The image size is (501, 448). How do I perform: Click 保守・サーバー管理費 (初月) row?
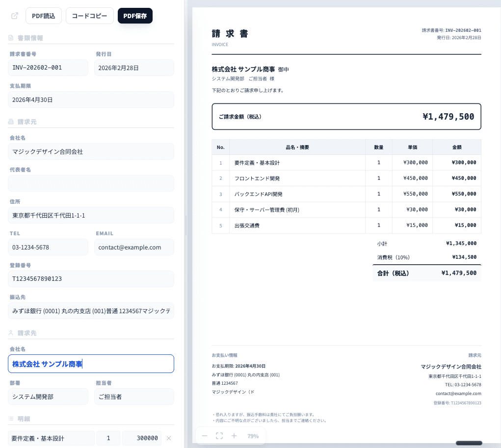(346, 210)
